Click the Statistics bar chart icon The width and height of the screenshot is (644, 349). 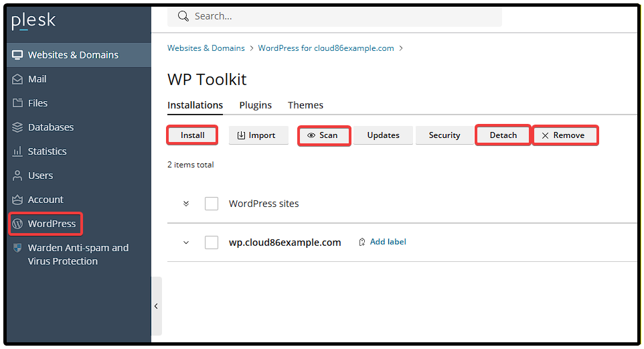(x=17, y=151)
